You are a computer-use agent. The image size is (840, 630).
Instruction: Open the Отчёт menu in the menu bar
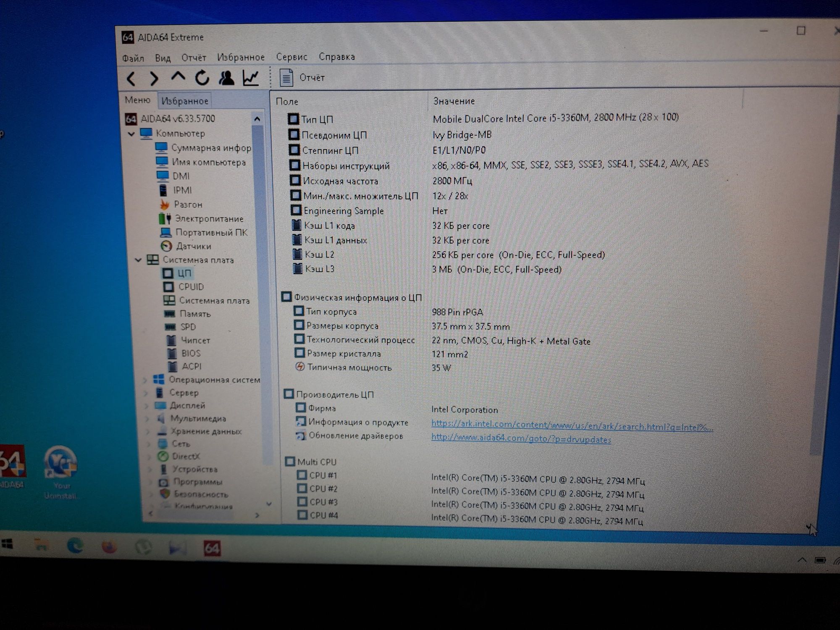[194, 58]
